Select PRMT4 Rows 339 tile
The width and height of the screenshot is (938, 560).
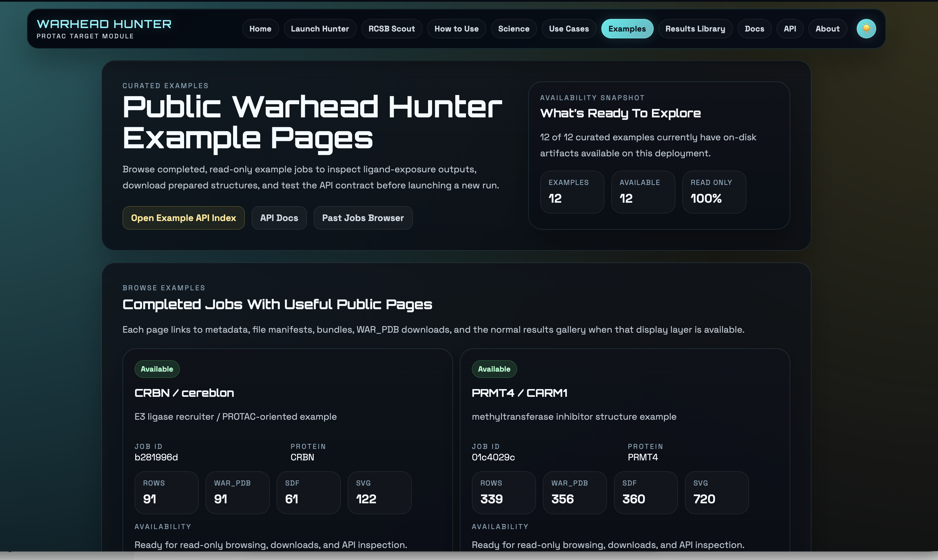pyautogui.click(x=504, y=492)
